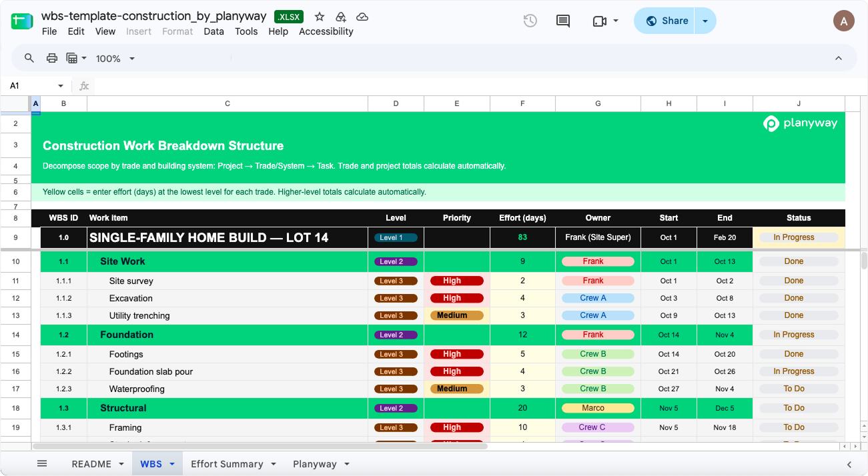The width and height of the screenshot is (868, 476).
Task: Select column F header
Action: tap(522, 103)
